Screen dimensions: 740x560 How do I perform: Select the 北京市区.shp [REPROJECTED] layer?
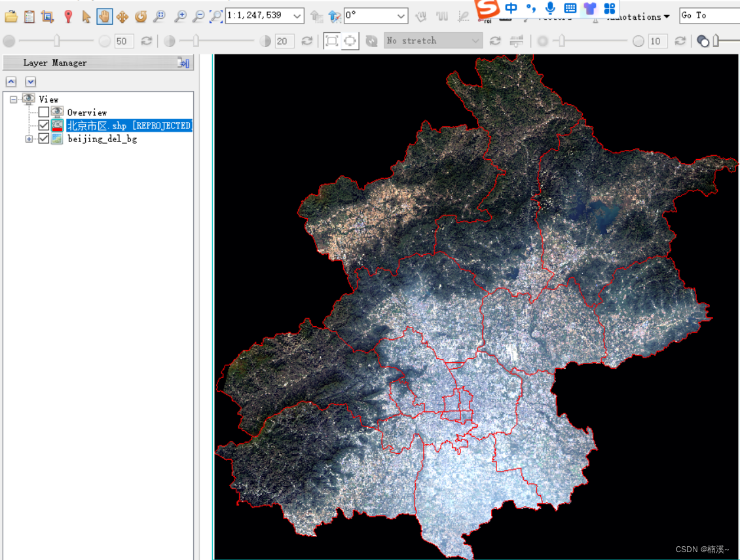[x=129, y=126]
